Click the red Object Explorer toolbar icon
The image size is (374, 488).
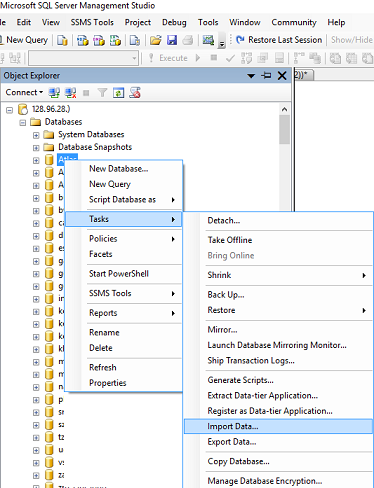(135, 93)
